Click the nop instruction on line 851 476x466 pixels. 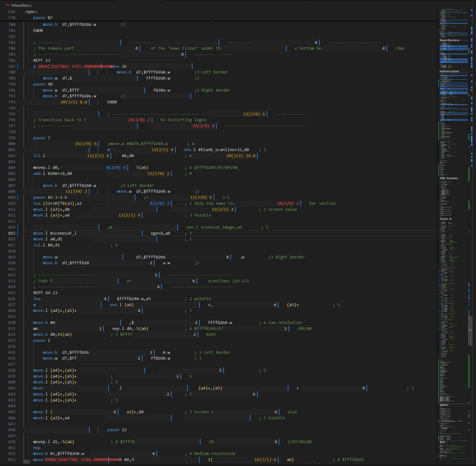(37, 448)
